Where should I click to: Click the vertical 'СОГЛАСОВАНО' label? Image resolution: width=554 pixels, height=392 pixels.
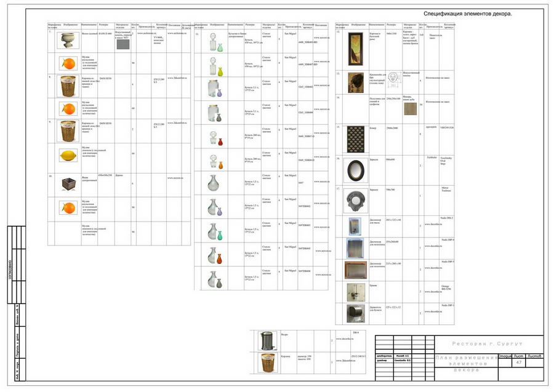point(10,271)
